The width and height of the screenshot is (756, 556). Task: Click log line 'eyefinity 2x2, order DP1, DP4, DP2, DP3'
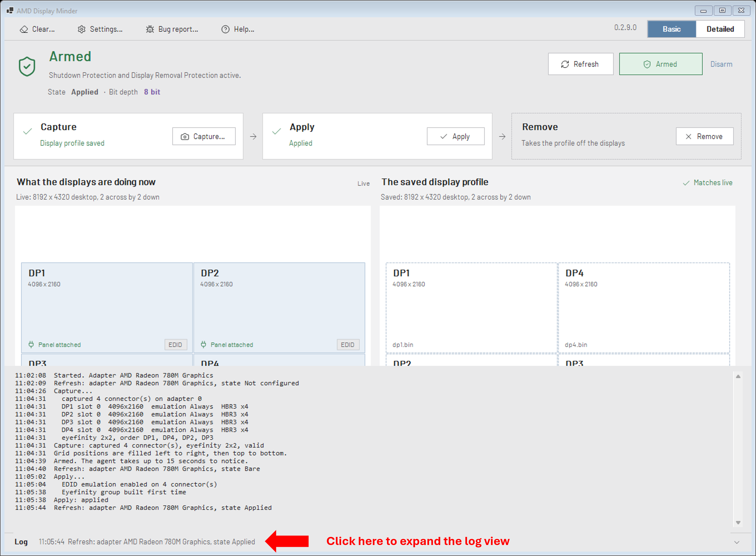tap(138, 438)
